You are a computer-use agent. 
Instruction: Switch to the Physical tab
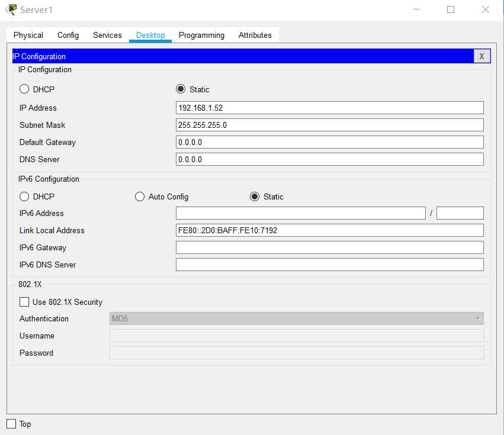point(28,35)
